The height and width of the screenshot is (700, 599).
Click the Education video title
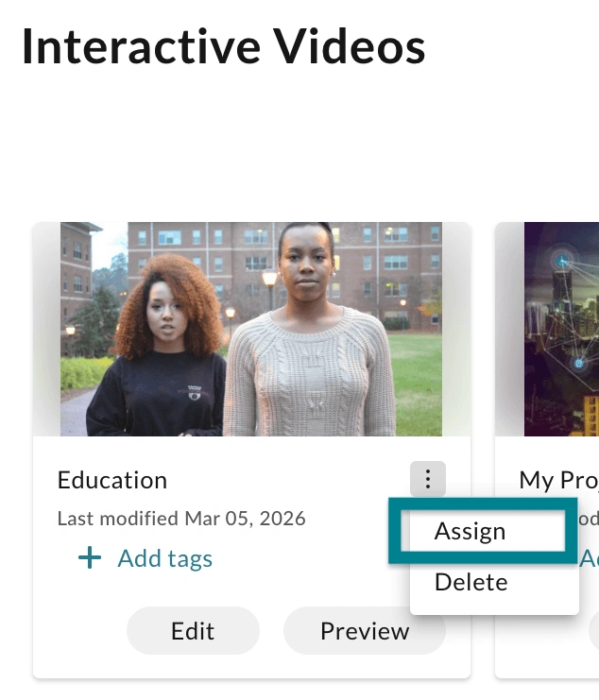click(112, 480)
